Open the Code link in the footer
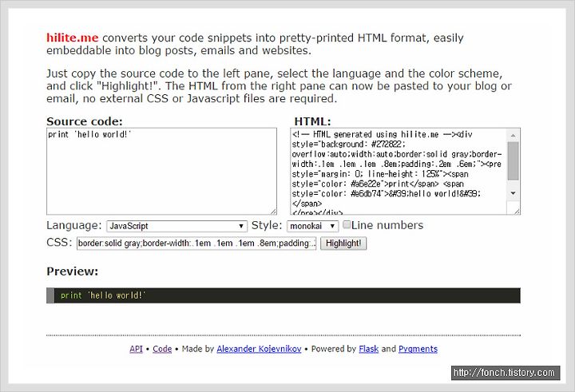 pyautogui.click(x=162, y=349)
